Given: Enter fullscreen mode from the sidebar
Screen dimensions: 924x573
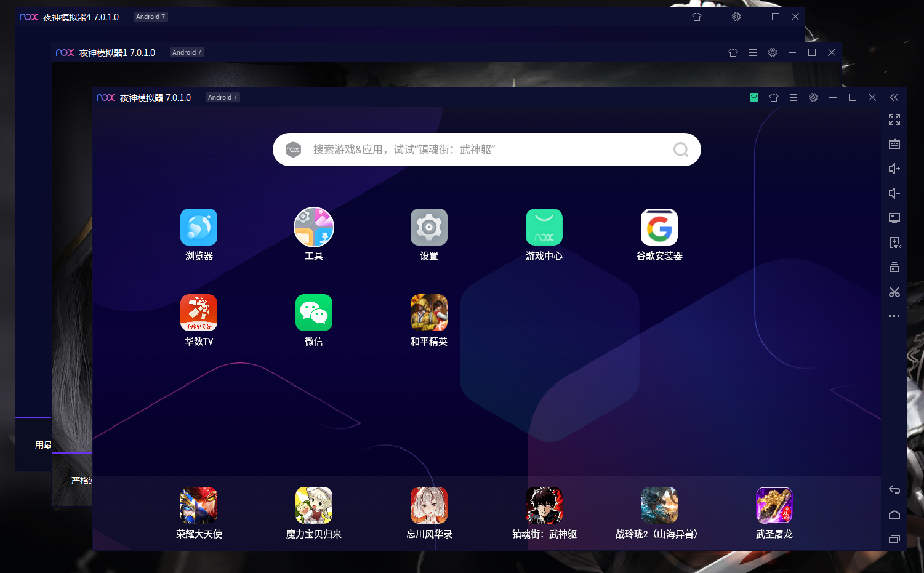Looking at the screenshot, I should click(894, 119).
